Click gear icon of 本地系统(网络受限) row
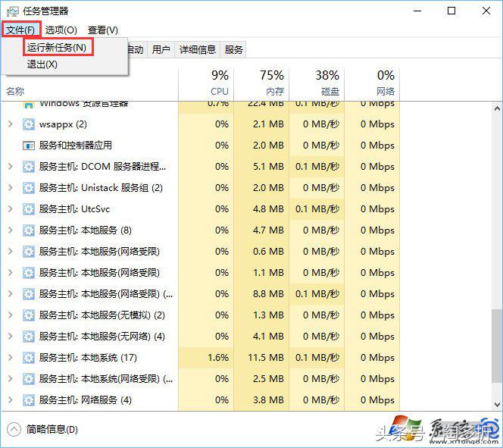Screen dimensions: 503x448 point(29,379)
